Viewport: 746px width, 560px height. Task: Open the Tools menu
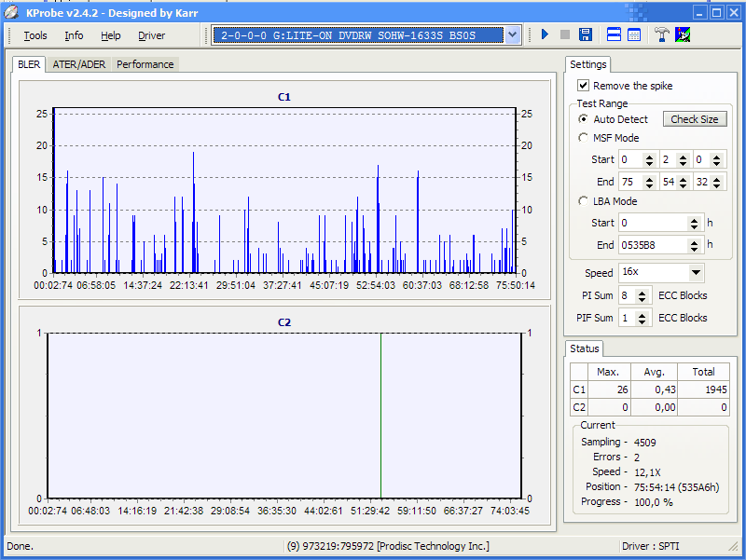(35, 35)
